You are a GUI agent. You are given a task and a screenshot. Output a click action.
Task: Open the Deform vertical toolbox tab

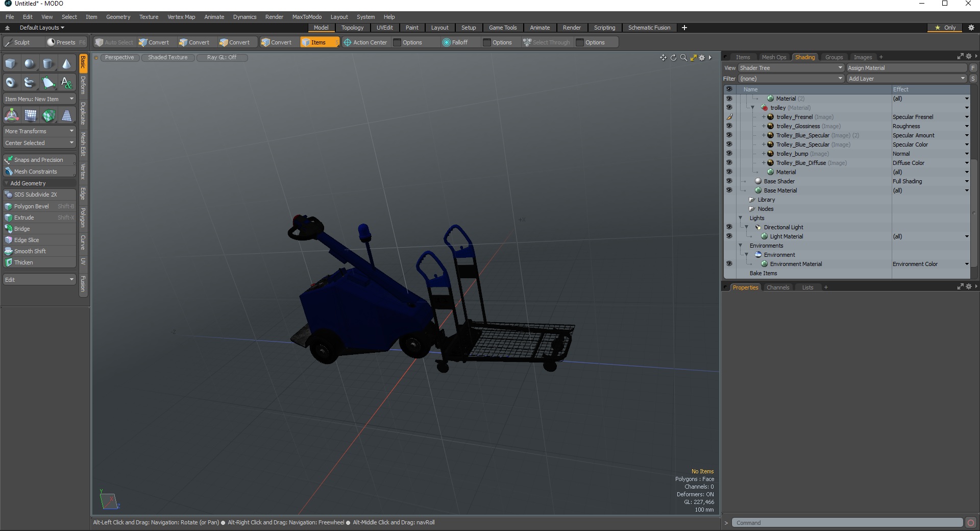coord(83,85)
